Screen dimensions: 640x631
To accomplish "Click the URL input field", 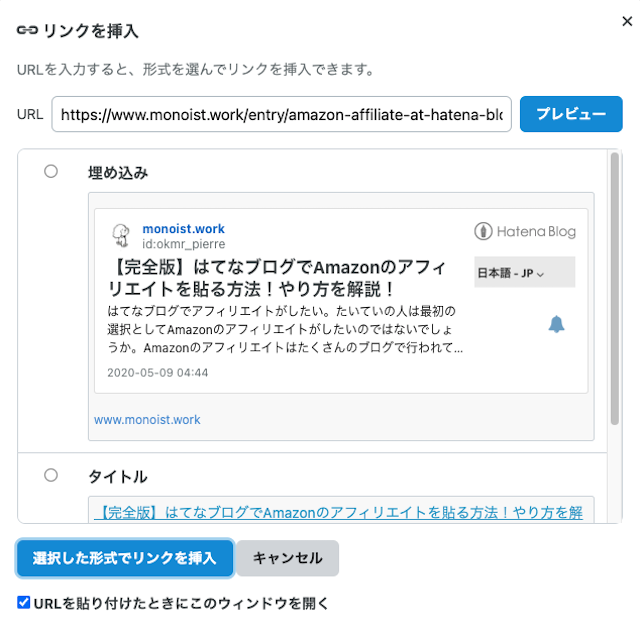I will pos(281,114).
